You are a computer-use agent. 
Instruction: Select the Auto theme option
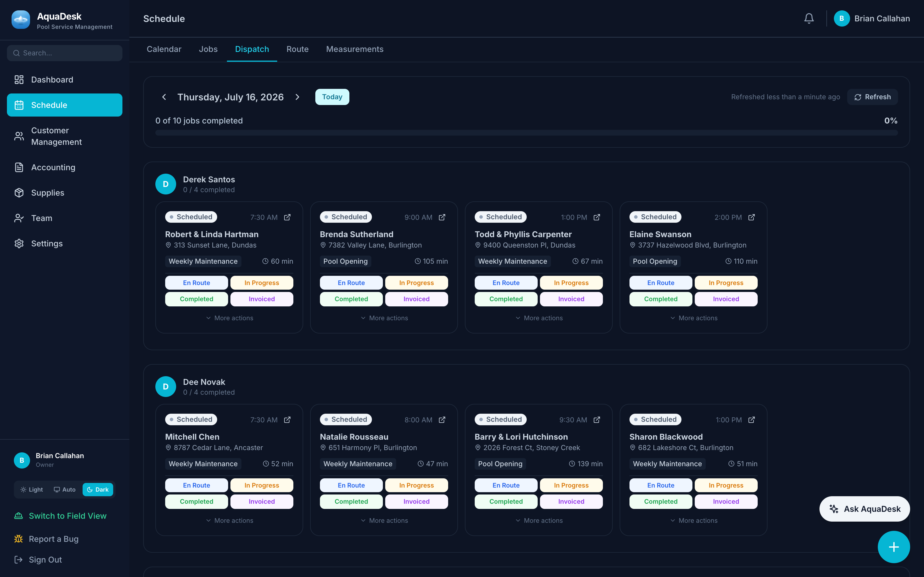(64, 489)
